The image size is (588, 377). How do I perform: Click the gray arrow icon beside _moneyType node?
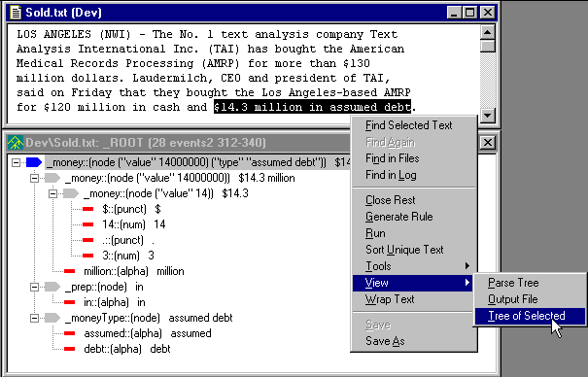point(52,318)
